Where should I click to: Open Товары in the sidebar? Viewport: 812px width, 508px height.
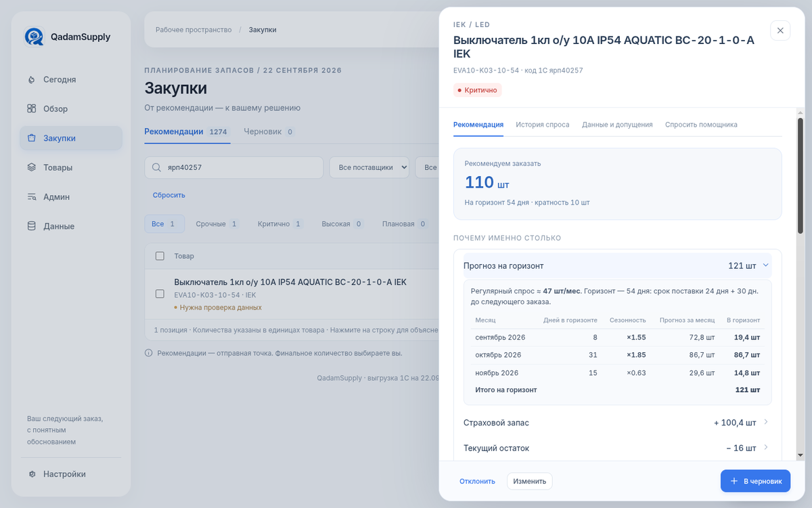[x=71, y=167]
